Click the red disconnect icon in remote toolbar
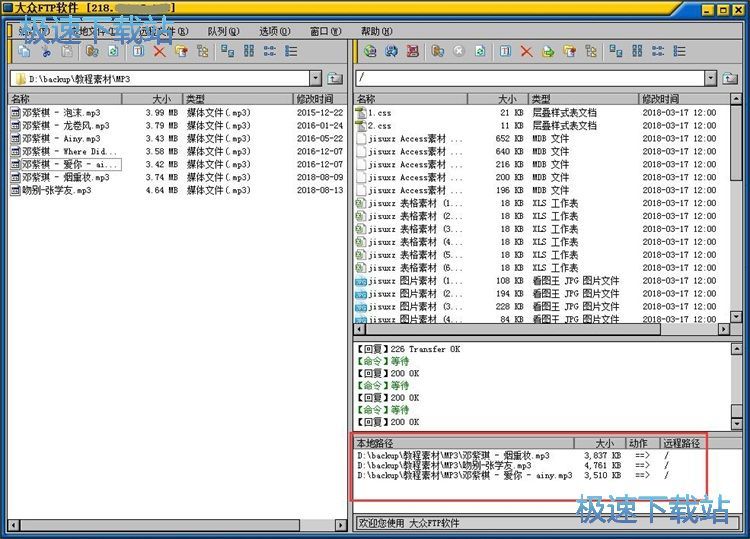This screenshot has width=750, height=539. tap(413, 51)
